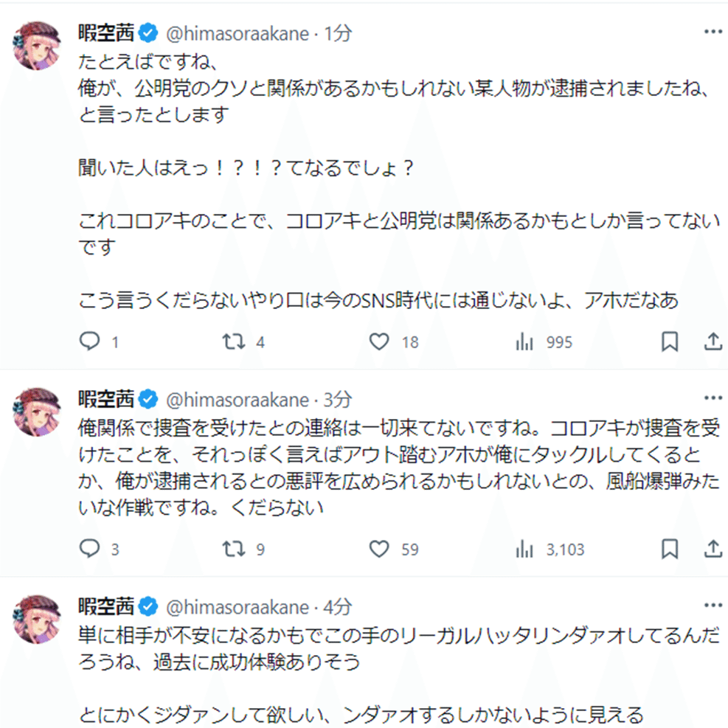728x728 pixels.
Task: Share the second tweet
Action: coord(713,549)
